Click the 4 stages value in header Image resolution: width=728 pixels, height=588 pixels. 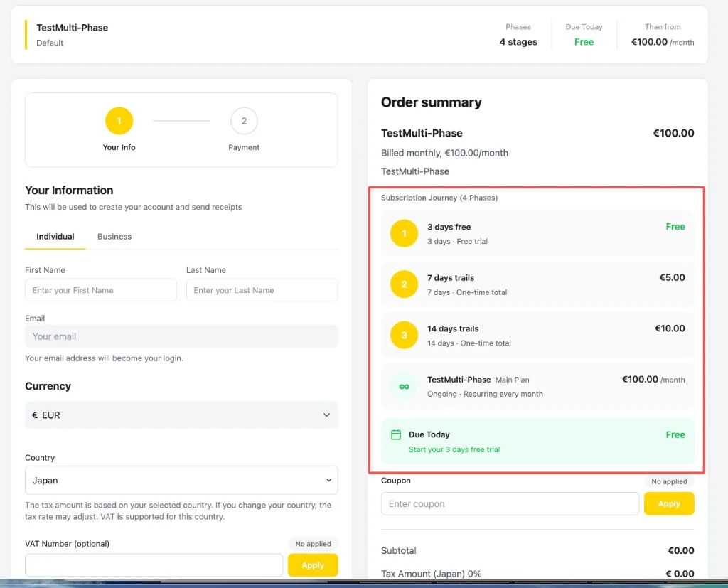[x=518, y=42]
